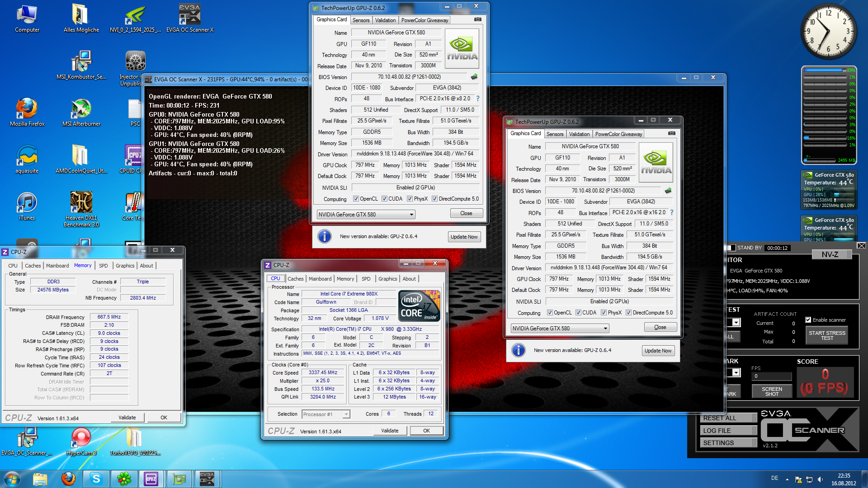
Task: Click Validate in CPU-Z processor window
Action: [390, 431]
